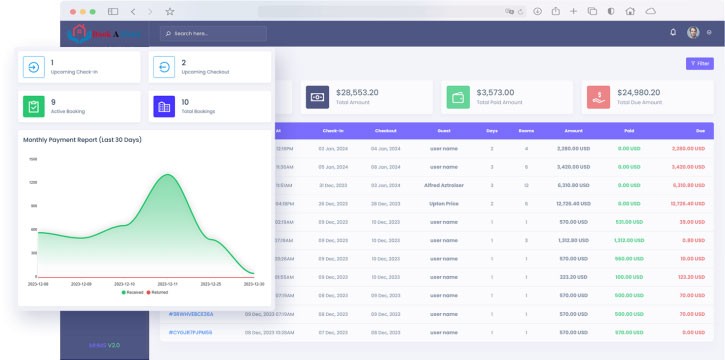The height and width of the screenshot is (360, 725).
Task: Click the Total Bookings building icon
Action: coord(164,107)
